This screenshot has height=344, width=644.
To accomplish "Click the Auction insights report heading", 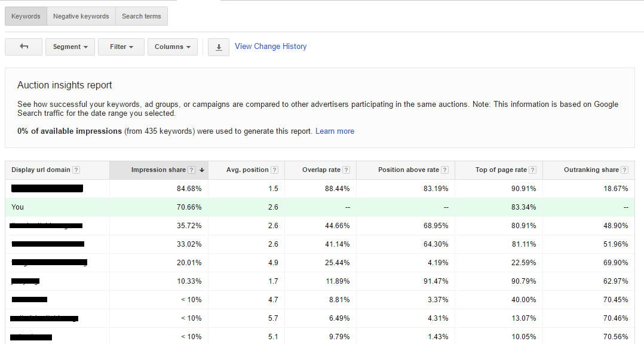I will tap(65, 85).
